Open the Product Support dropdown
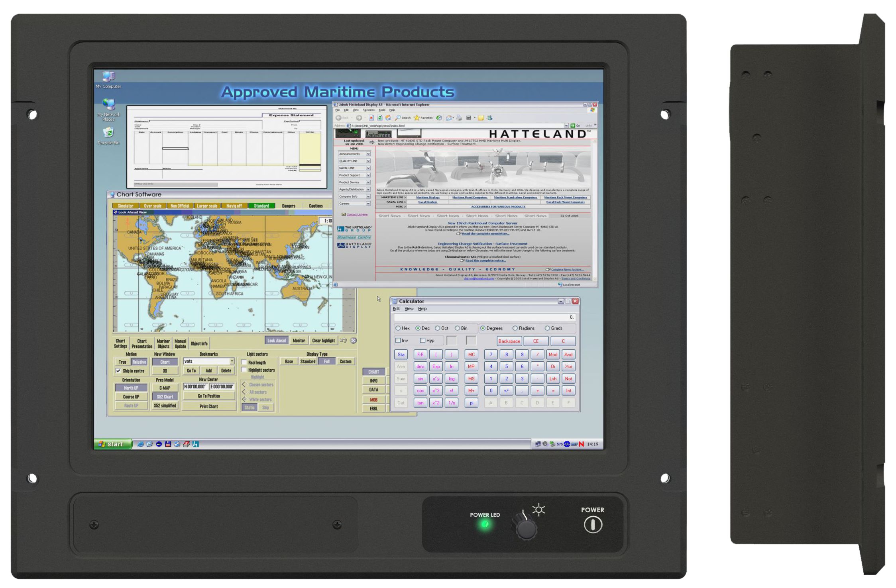 (368, 175)
